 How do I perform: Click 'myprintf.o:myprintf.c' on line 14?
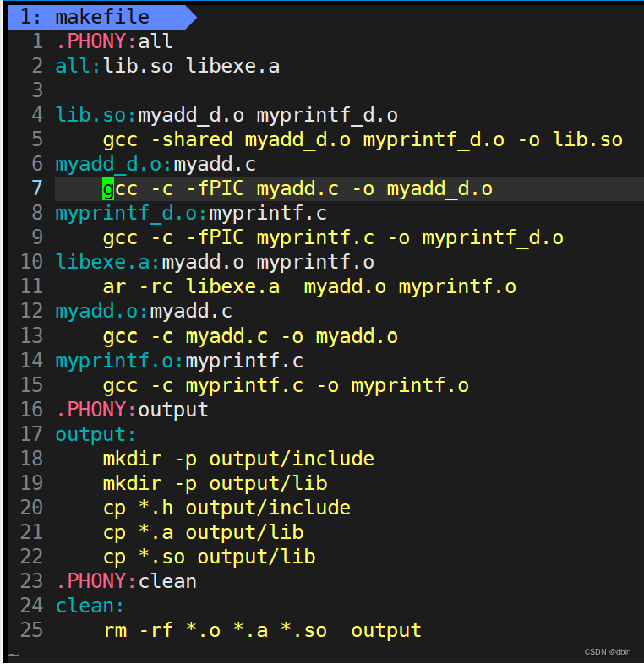pos(180,361)
